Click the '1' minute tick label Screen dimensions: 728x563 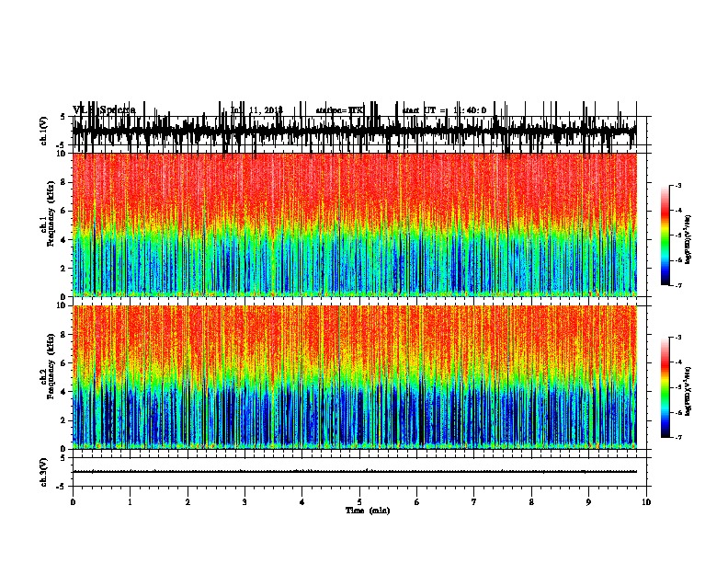coord(130,502)
